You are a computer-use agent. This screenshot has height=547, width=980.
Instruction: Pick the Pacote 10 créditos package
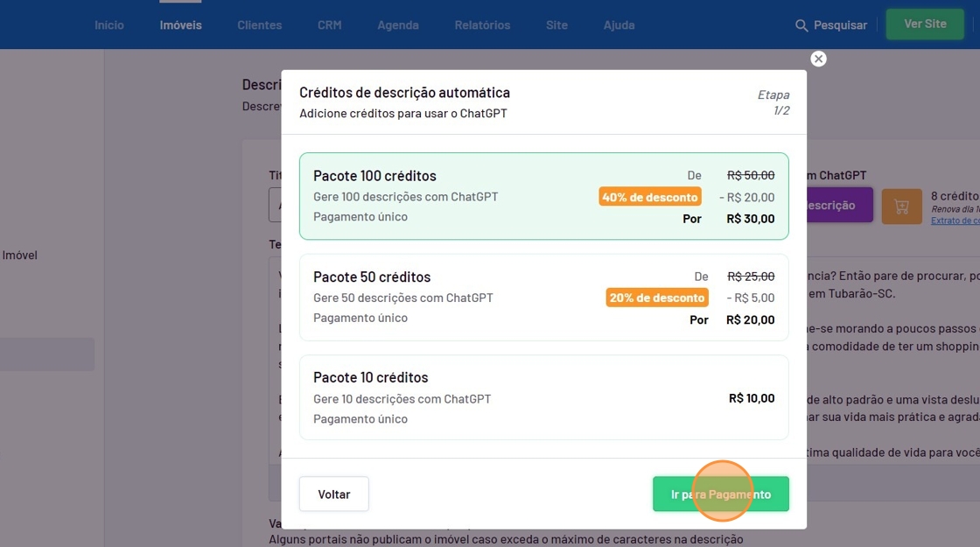[543, 397]
